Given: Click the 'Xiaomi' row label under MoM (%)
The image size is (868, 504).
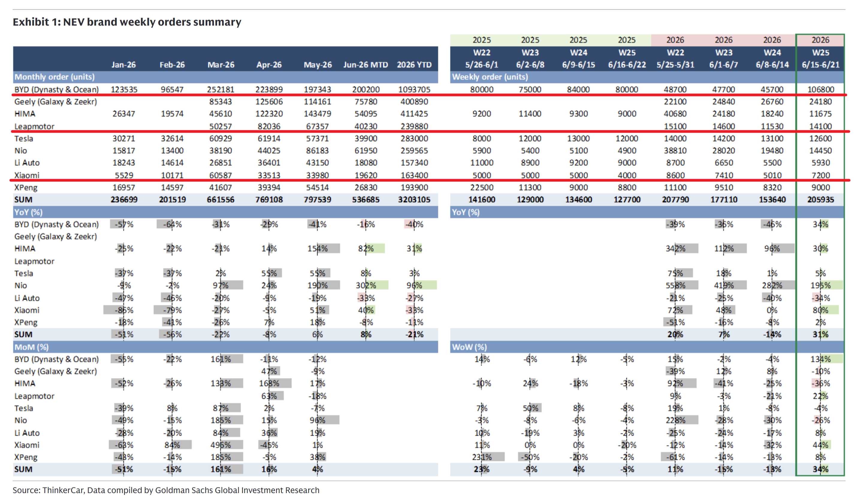Looking at the screenshot, I should (x=27, y=445).
